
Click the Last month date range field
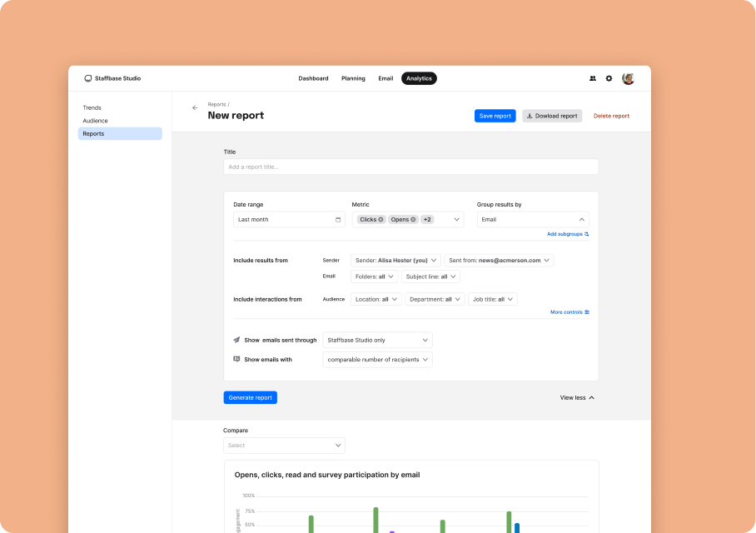click(289, 220)
